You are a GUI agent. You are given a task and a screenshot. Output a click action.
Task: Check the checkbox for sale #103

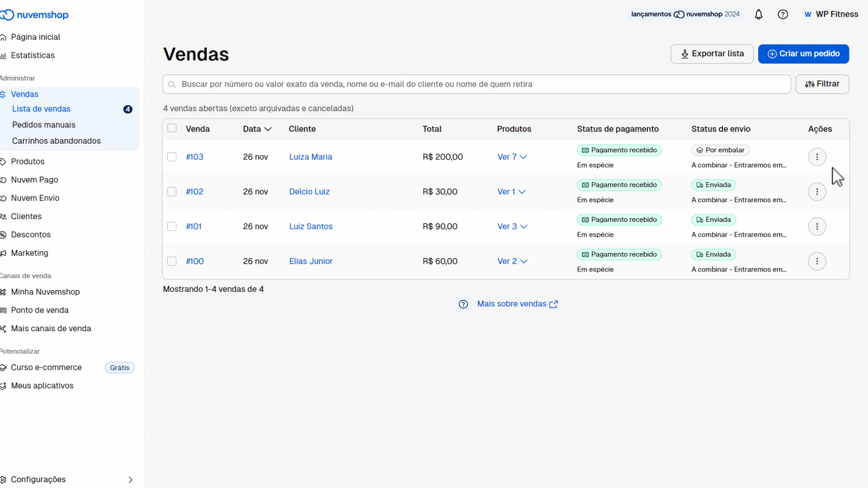(x=172, y=157)
